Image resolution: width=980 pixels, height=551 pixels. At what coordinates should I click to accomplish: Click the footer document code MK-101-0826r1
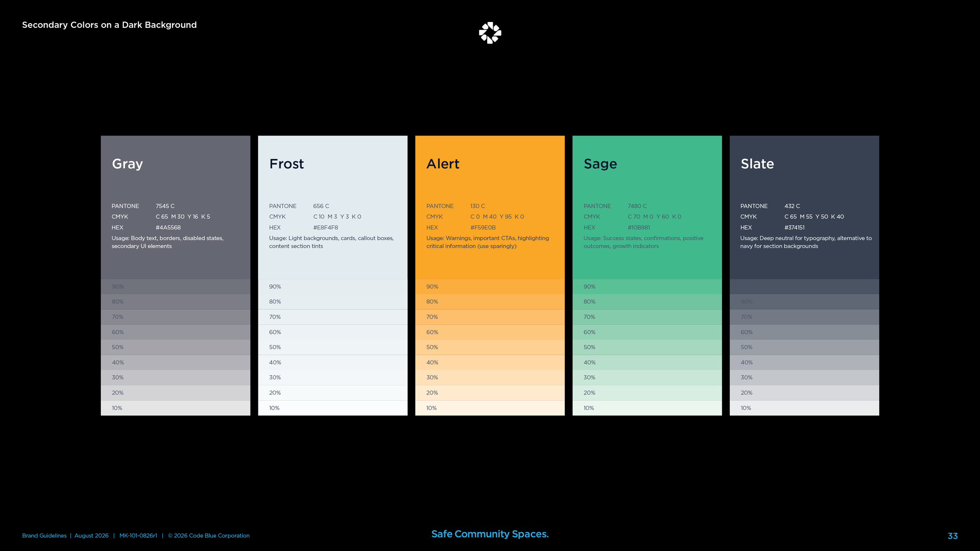tap(138, 536)
